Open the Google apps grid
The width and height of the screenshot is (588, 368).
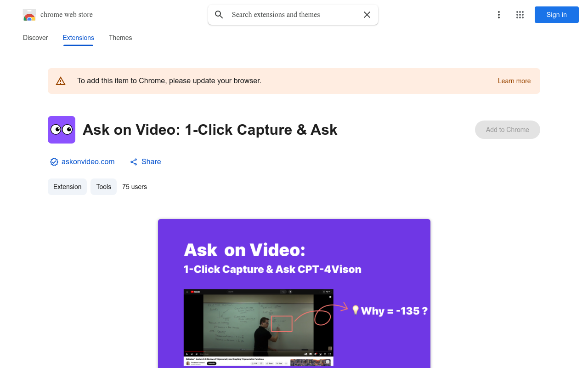(520, 15)
